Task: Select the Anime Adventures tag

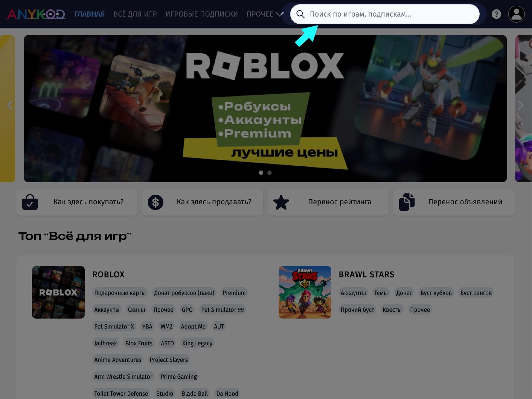Action: coord(118,360)
